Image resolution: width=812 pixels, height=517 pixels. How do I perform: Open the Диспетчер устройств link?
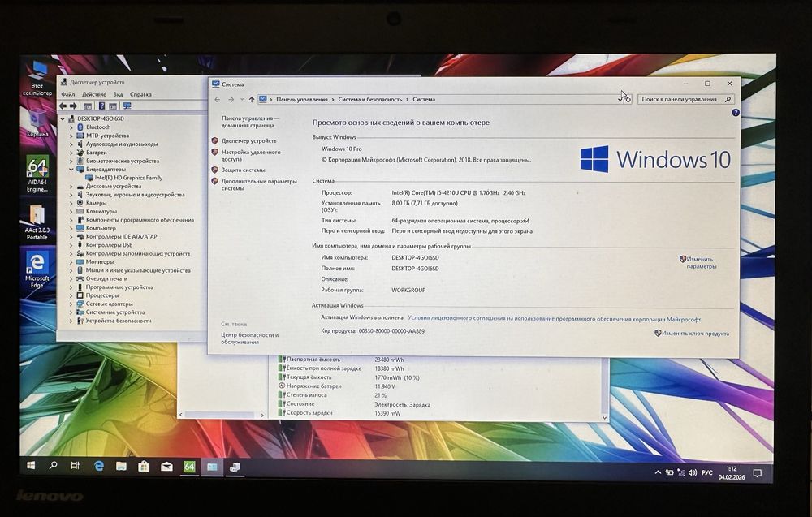248,140
